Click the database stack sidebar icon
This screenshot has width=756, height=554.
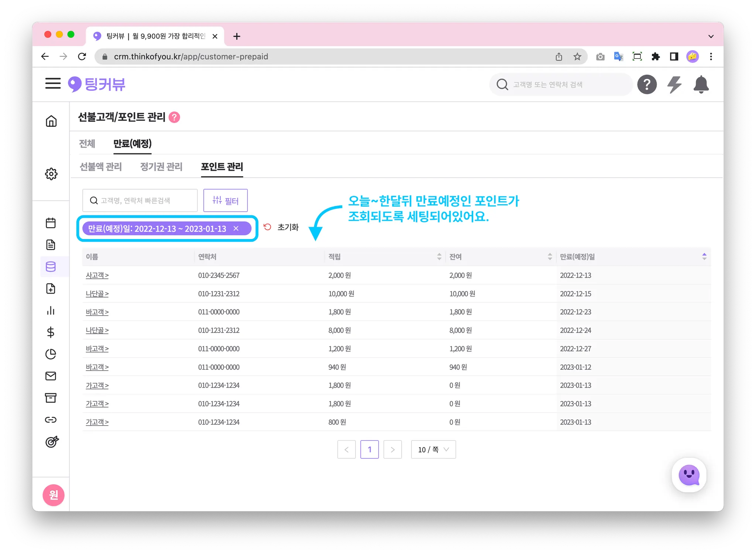51,266
